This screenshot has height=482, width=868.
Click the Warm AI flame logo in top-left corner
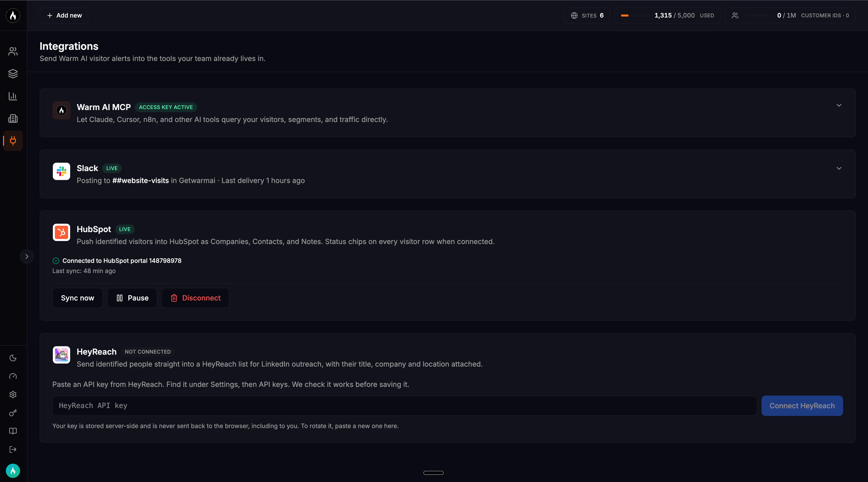click(x=13, y=16)
